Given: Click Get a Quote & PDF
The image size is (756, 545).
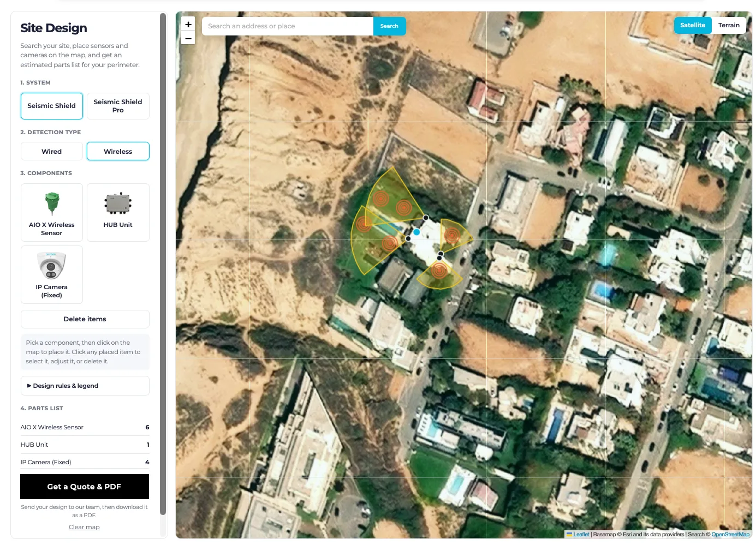Looking at the screenshot, I should pyautogui.click(x=85, y=487).
